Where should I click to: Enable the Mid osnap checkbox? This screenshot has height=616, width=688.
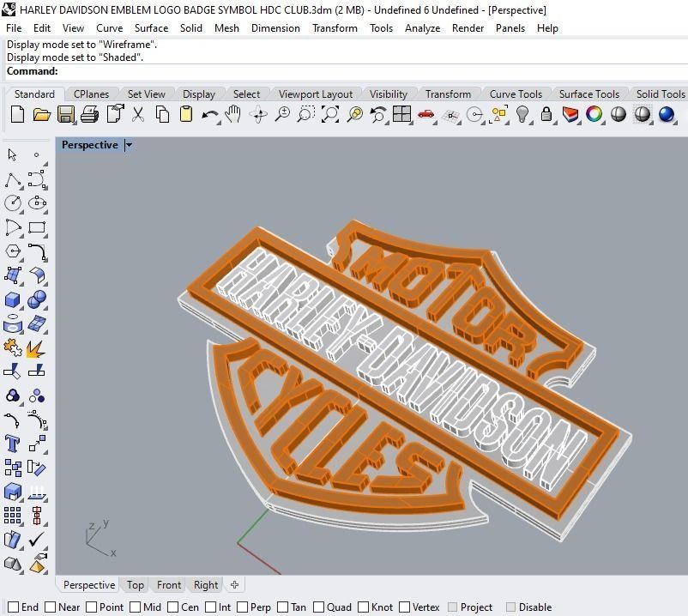[136, 607]
